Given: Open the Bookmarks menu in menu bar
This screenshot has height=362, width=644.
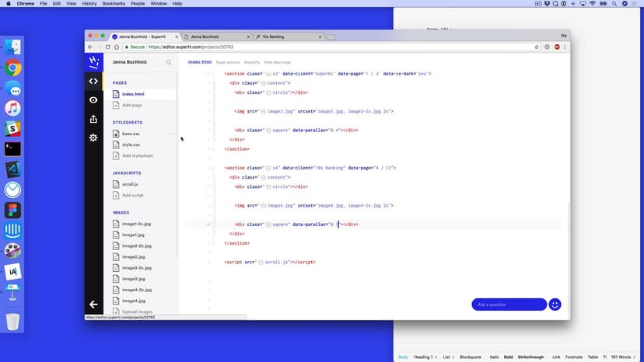Looking at the screenshot, I should 114,4.
